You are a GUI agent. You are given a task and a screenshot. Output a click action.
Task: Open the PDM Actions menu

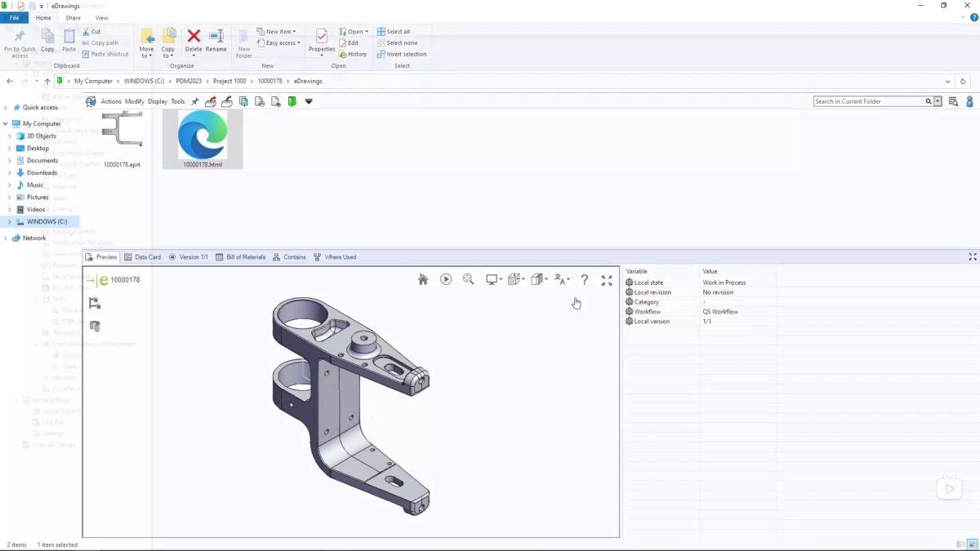110,102
